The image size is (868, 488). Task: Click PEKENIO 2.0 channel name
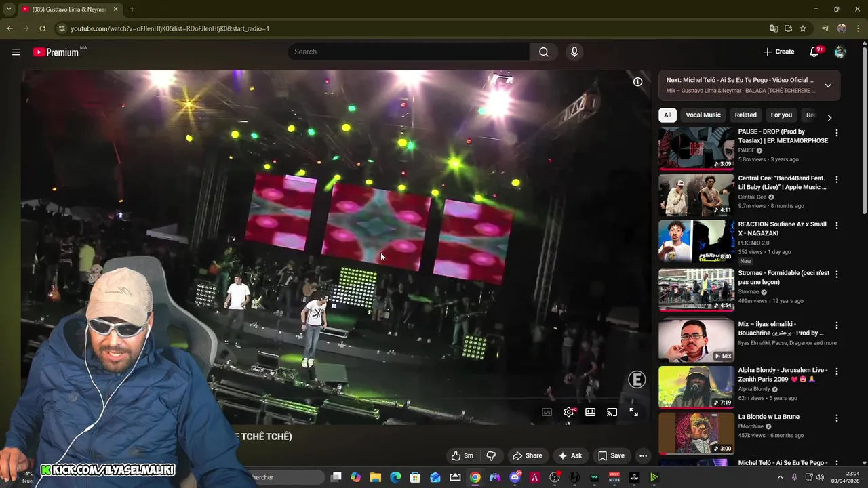(753, 243)
